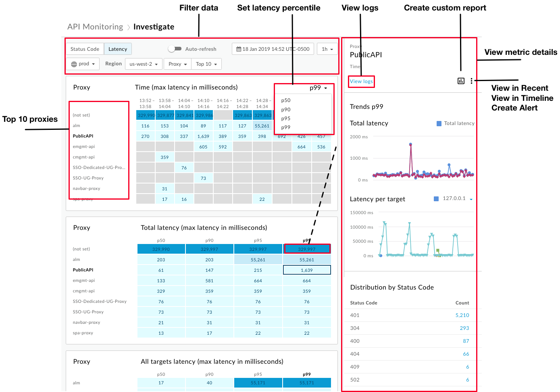Open the Top 10 dropdown
This screenshot has width=560, height=392.
206,64
